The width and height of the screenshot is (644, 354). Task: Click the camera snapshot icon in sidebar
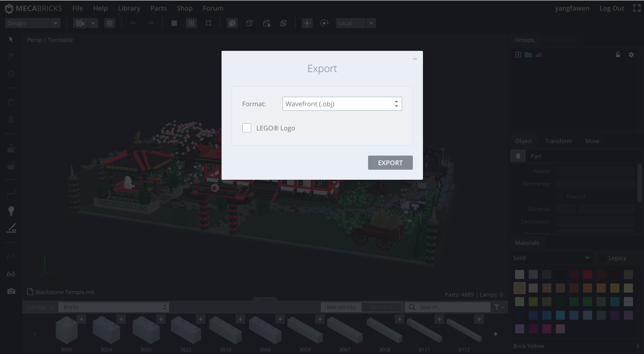coord(11,291)
